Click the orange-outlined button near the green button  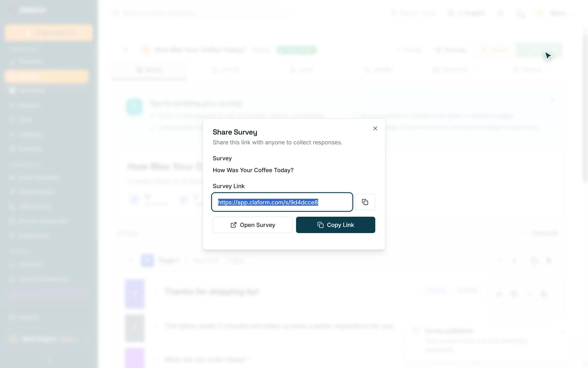click(492, 50)
